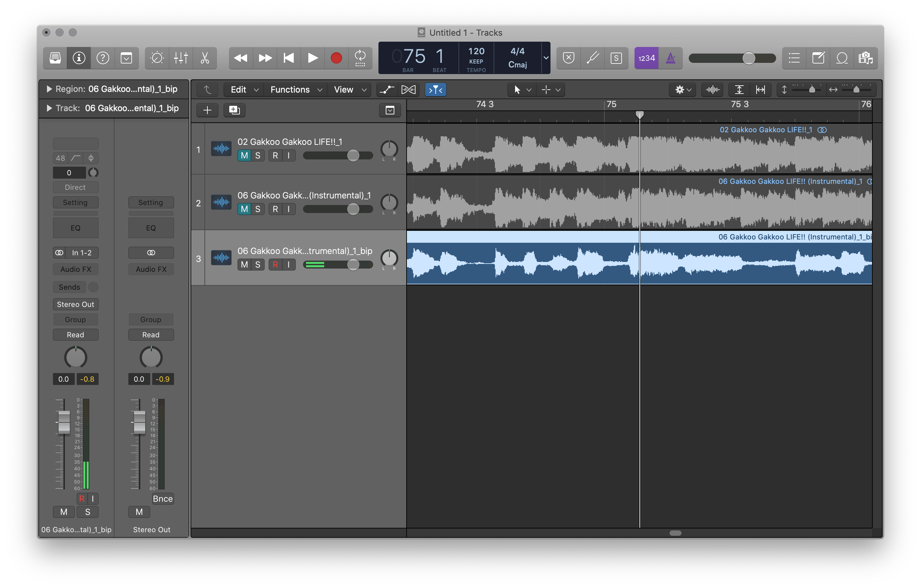Click the Show Automation icon
Viewport: 921px width, 588px height.
387,90
